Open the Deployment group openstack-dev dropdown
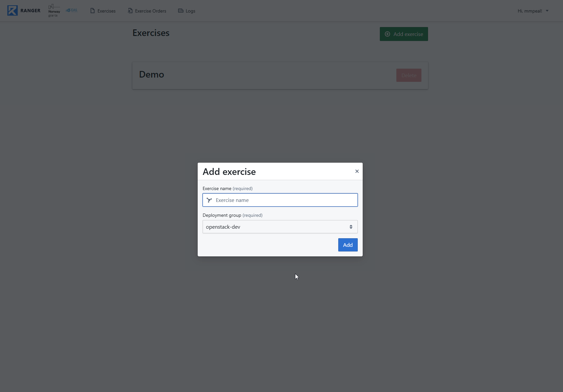 (280, 227)
